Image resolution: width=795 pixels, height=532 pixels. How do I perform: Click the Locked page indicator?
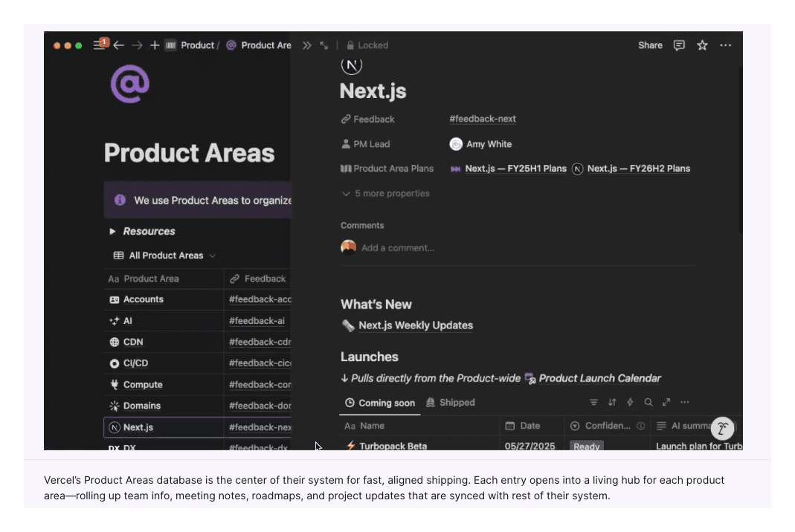(x=367, y=45)
